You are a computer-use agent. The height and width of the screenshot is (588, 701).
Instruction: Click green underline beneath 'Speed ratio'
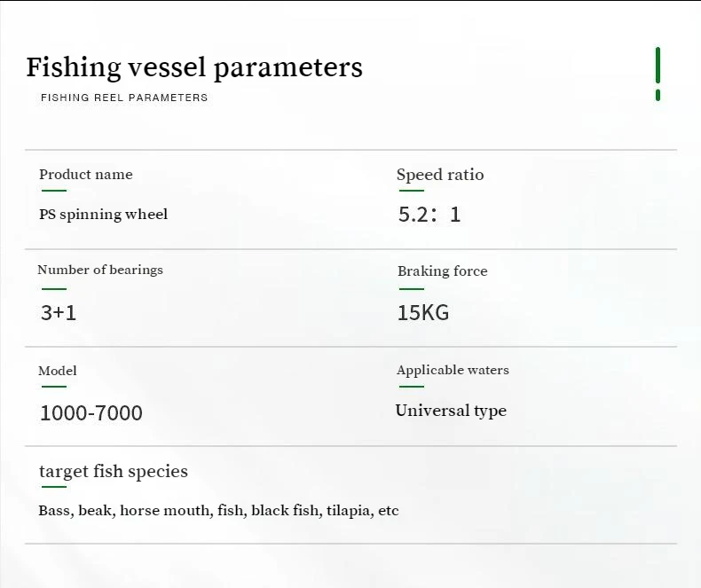410,191
